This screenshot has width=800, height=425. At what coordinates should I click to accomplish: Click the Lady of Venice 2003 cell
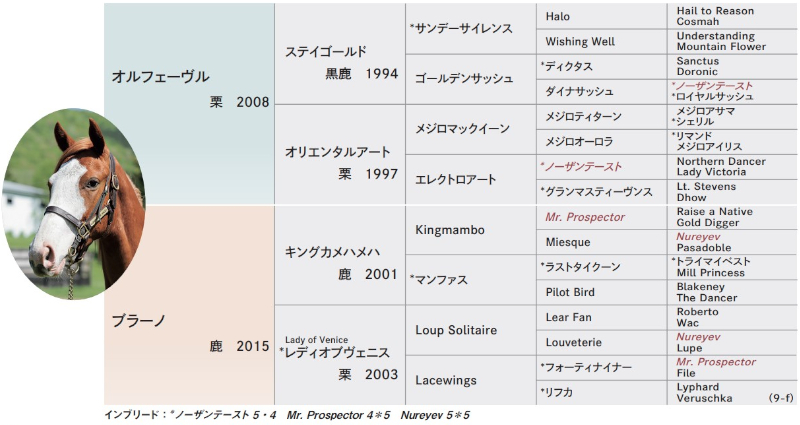pos(340,355)
